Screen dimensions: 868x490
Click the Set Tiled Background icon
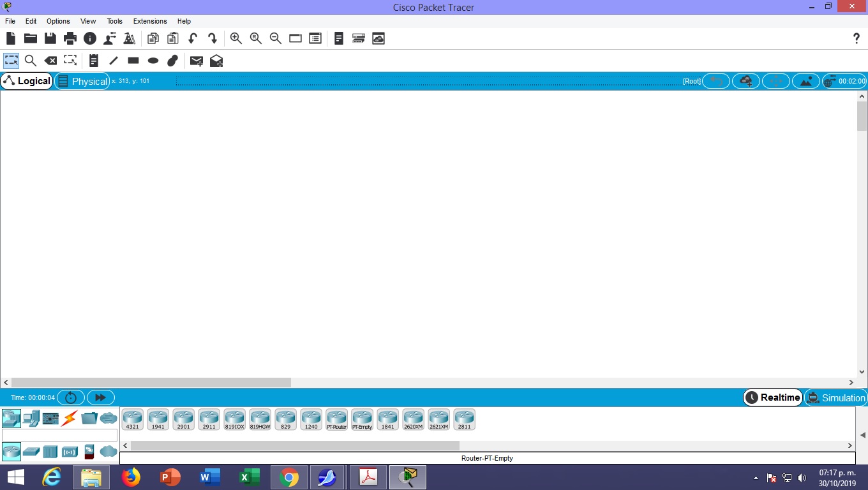point(805,81)
